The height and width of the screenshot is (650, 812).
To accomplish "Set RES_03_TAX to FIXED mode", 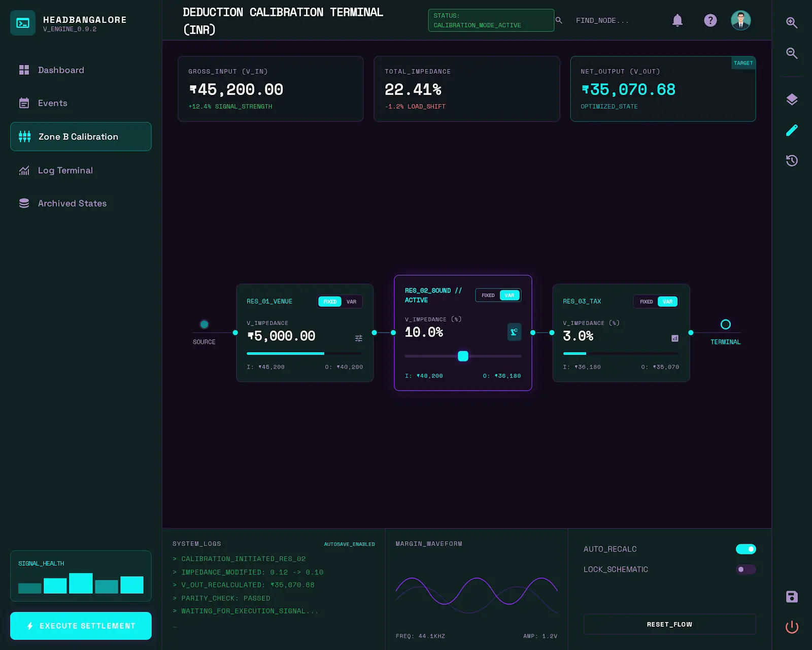I will 646,302.
